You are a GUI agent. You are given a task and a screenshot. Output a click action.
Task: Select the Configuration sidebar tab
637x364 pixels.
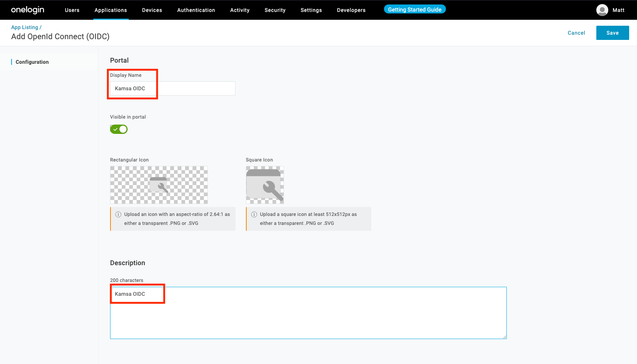click(x=32, y=62)
